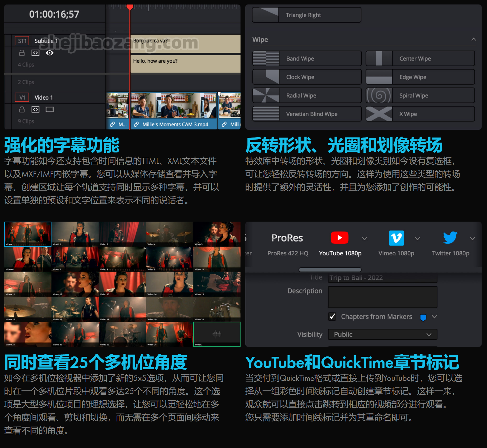
Task: Click the Title field showing Trip to Bali - 2022
Action: click(x=382, y=277)
